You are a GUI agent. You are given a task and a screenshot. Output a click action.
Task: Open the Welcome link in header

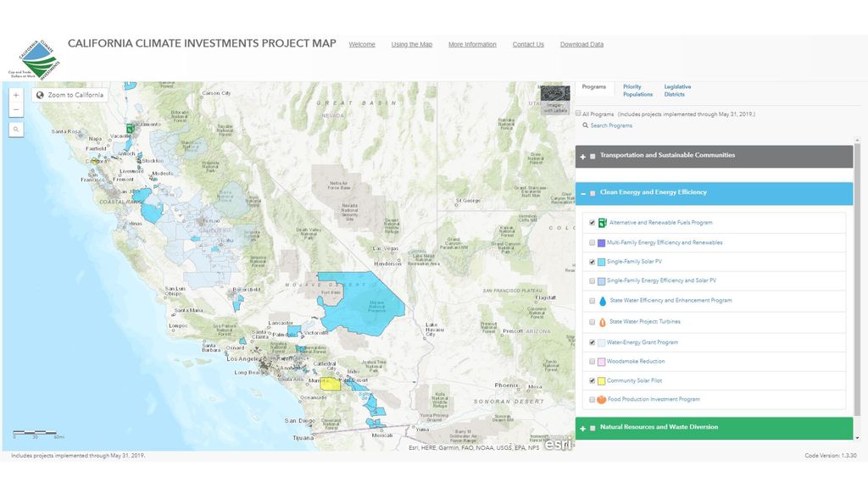[362, 44]
